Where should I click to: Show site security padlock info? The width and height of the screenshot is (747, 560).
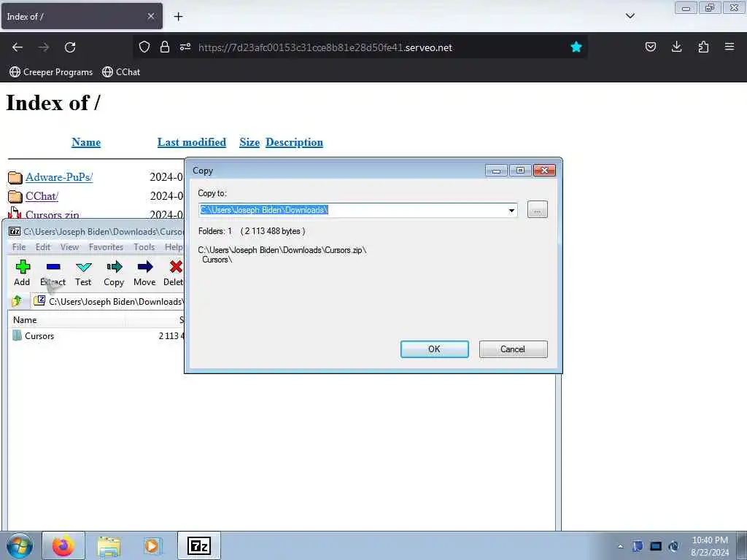(165, 47)
